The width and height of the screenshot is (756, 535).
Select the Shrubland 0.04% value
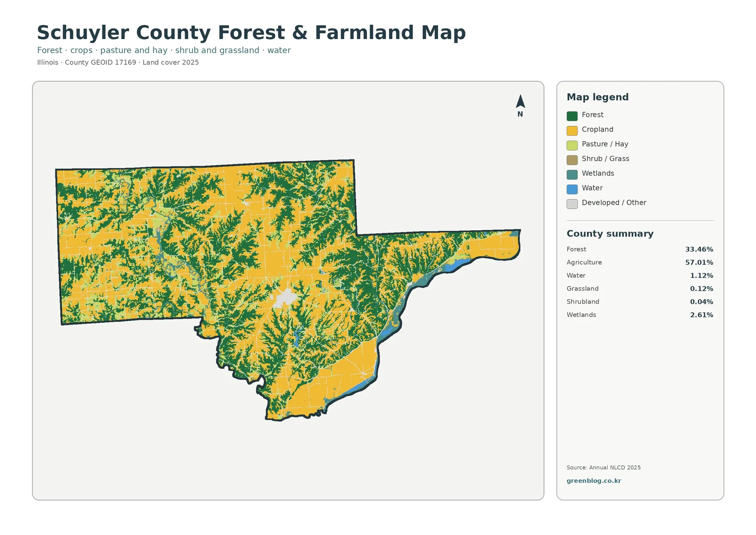(x=701, y=302)
